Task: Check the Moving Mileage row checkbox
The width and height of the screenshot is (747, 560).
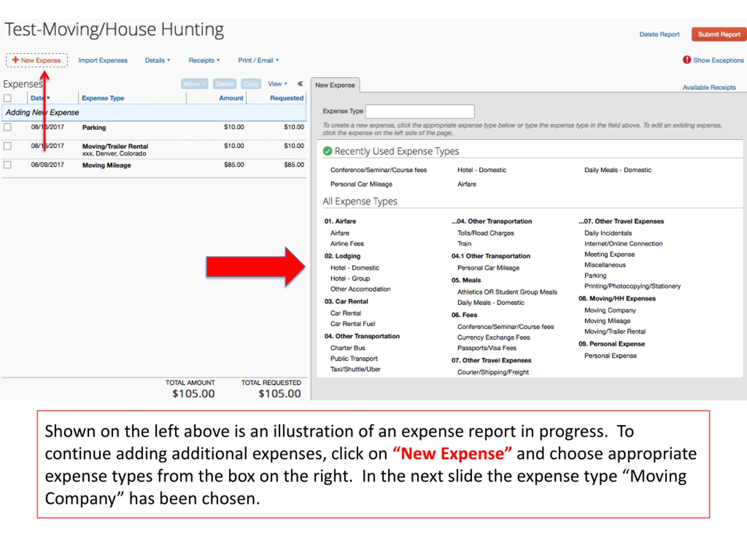Action: tap(7, 165)
